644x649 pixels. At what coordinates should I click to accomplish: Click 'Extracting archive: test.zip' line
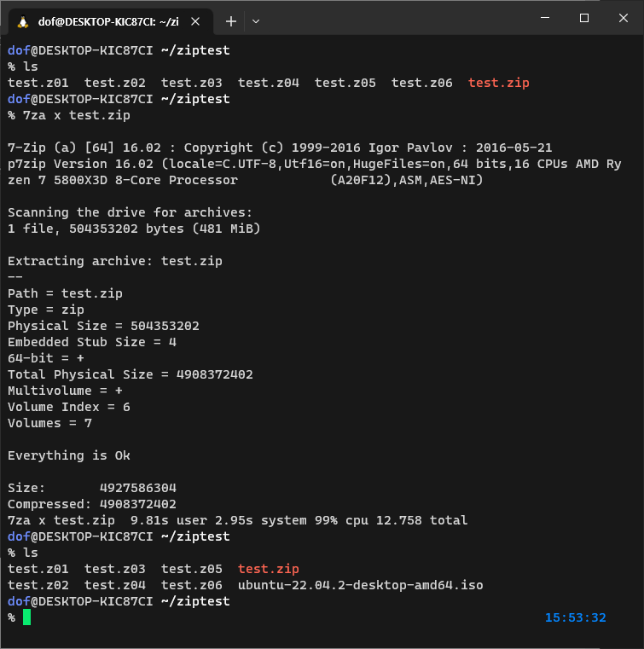(x=115, y=261)
